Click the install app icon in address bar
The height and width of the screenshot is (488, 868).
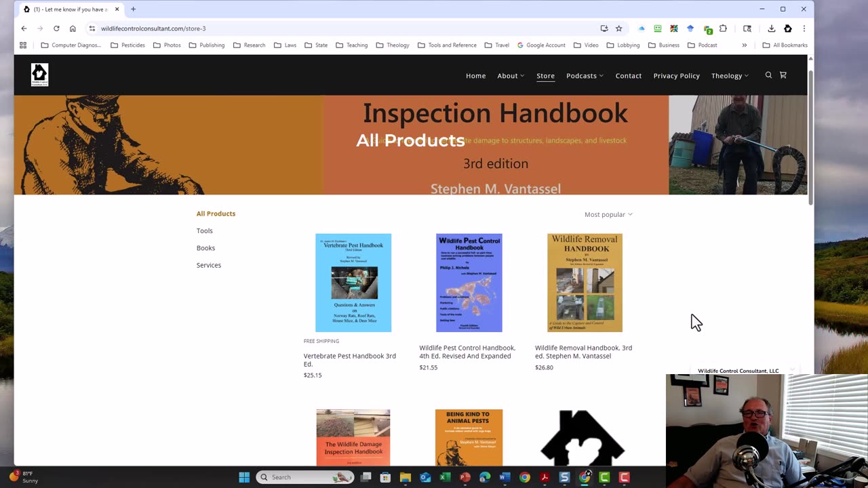(604, 28)
